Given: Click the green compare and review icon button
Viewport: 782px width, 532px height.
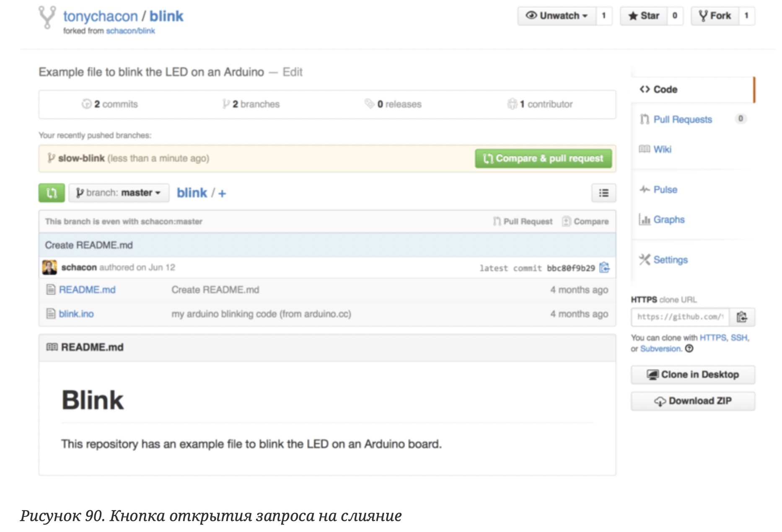Looking at the screenshot, I should click(52, 193).
